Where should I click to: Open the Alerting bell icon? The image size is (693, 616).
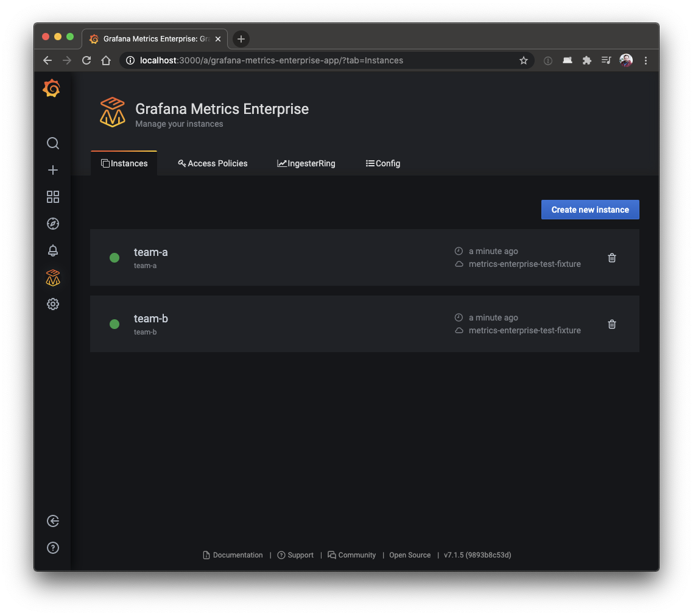53,250
